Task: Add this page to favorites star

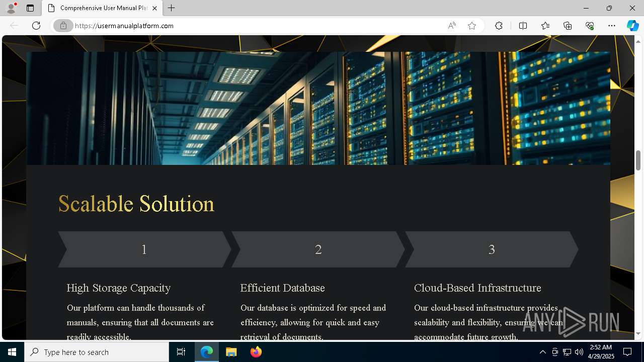Action: (x=472, y=26)
